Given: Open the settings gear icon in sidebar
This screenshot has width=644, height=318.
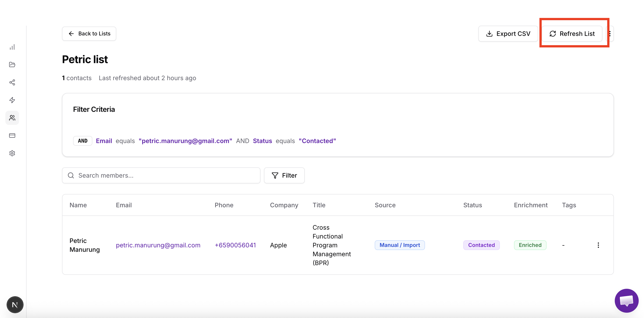Looking at the screenshot, I should pos(12,153).
